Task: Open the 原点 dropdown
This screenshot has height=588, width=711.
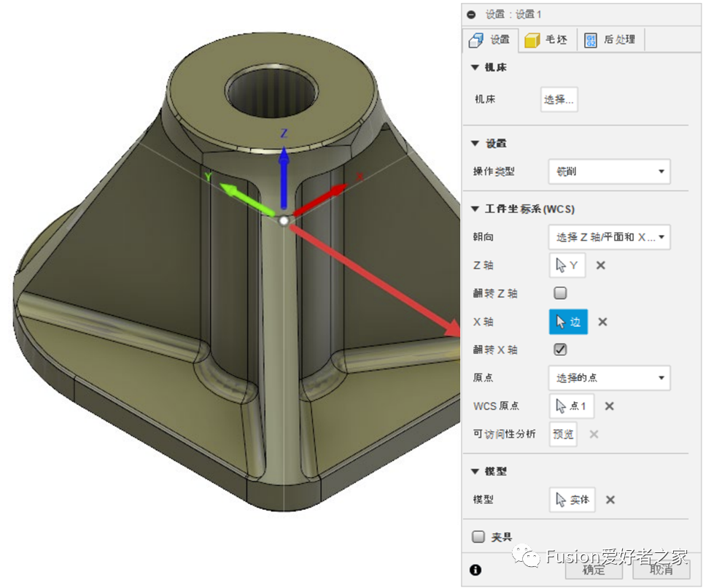Action: pos(609,378)
